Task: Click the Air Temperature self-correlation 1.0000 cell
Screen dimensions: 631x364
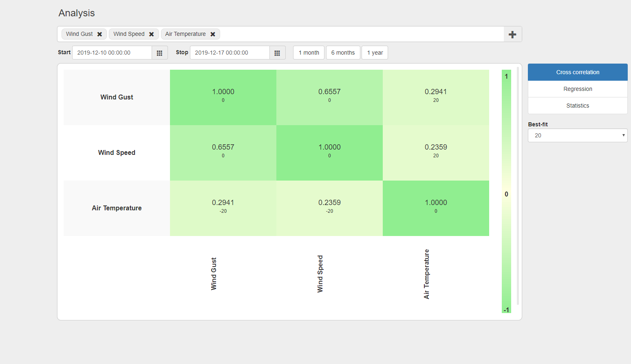Action: coord(436,208)
